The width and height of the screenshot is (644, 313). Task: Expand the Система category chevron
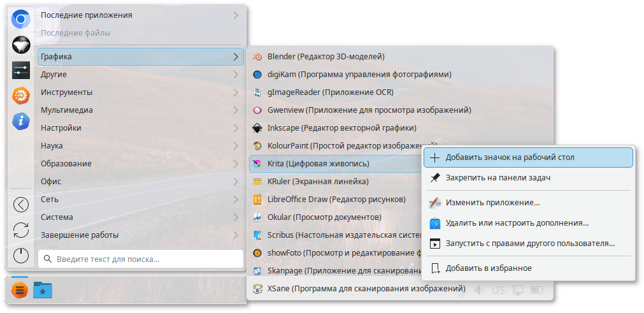[x=236, y=217]
